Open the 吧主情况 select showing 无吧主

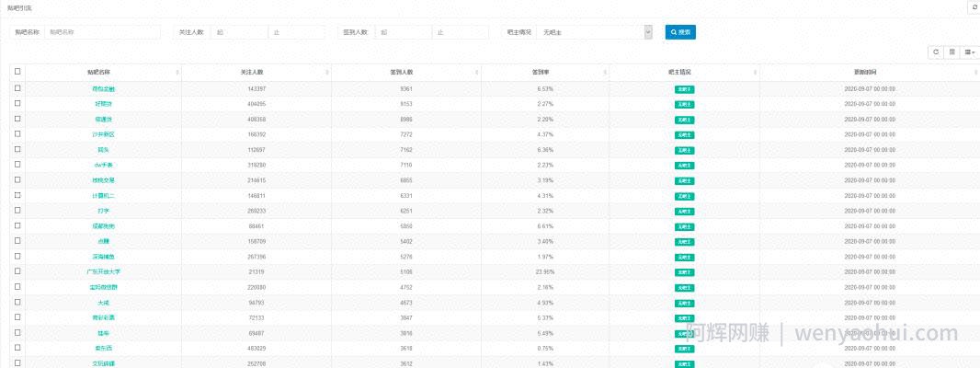(x=595, y=32)
